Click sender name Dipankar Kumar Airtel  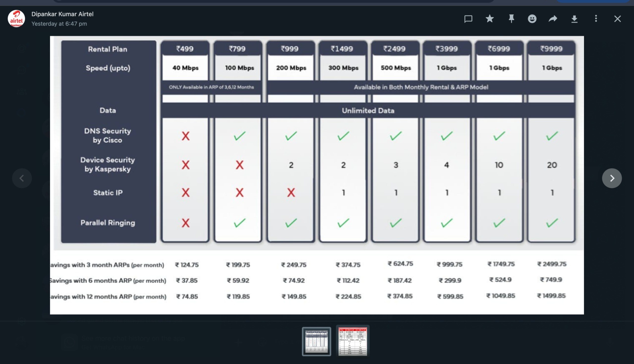62,14
